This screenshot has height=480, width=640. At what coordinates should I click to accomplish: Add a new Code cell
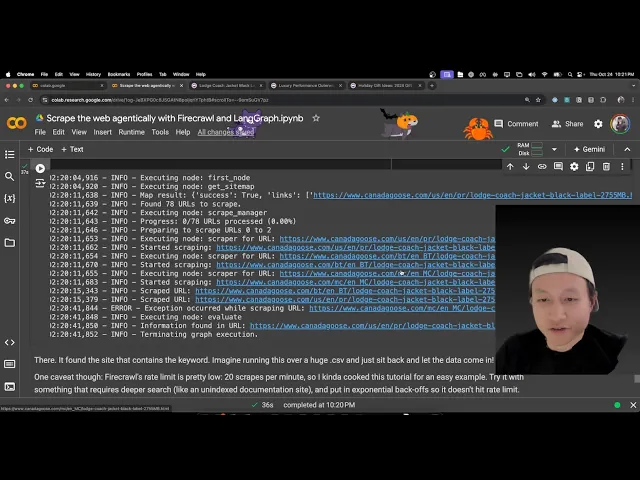40,149
